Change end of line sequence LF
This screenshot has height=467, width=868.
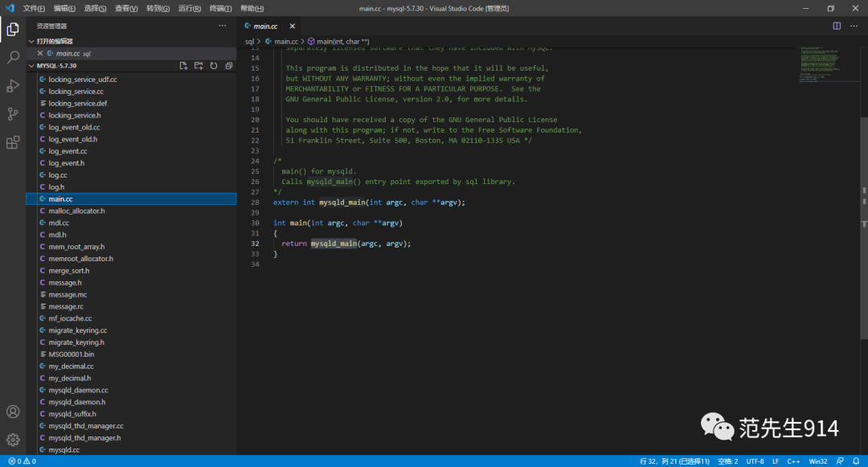776,461
